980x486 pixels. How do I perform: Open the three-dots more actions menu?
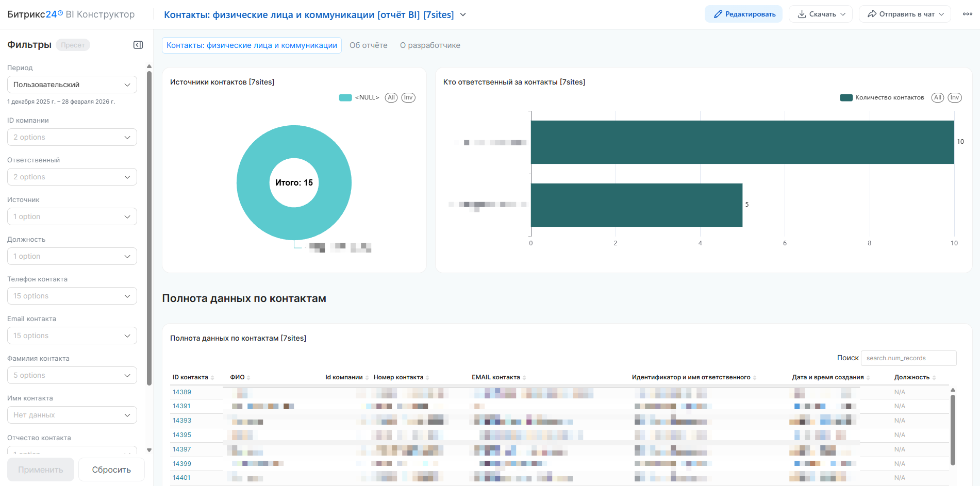coord(968,14)
